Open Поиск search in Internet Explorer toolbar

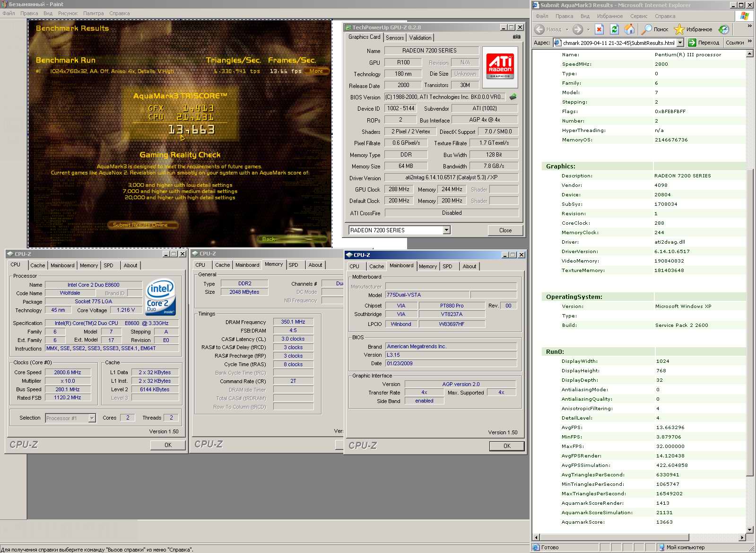[655, 29]
